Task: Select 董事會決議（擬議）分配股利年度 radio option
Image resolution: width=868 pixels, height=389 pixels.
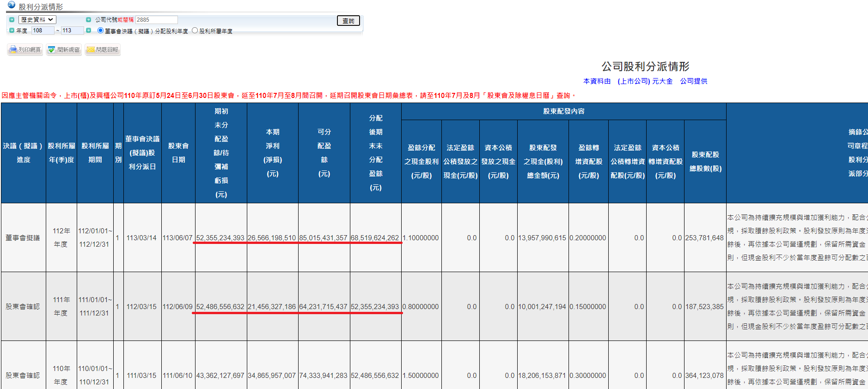Action: click(100, 30)
